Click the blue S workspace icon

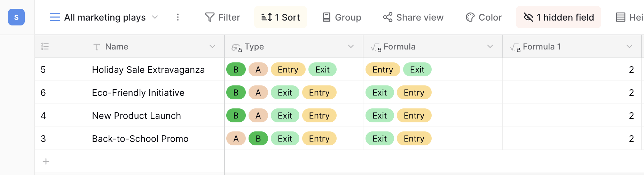[x=16, y=17]
